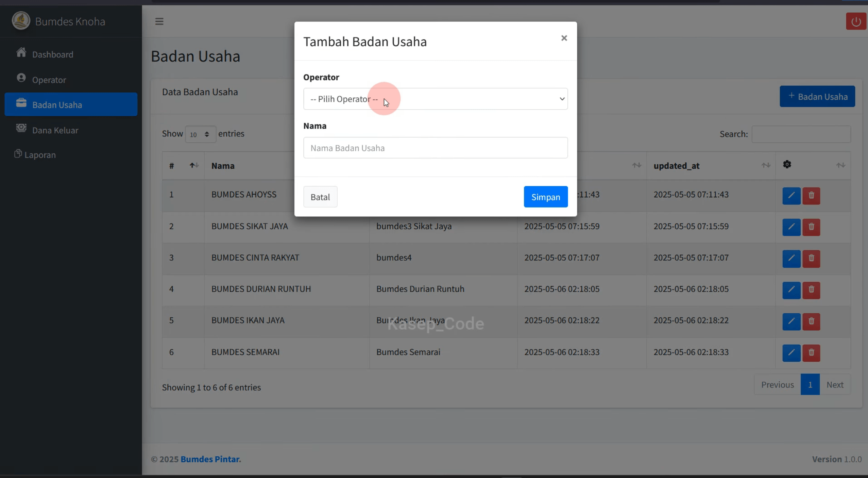
Task: Delete the BUMDES DURIAN RUNTUH row
Action: [x=811, y=290]
